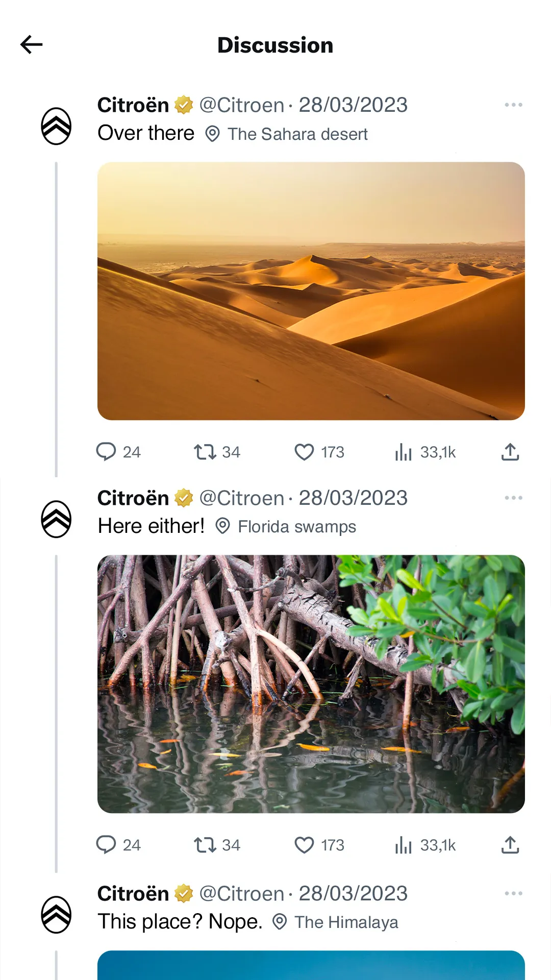Viewport: 551px width, 980px height.
Task: Share the Sahara desert tweet
Action: click(510, 452)
